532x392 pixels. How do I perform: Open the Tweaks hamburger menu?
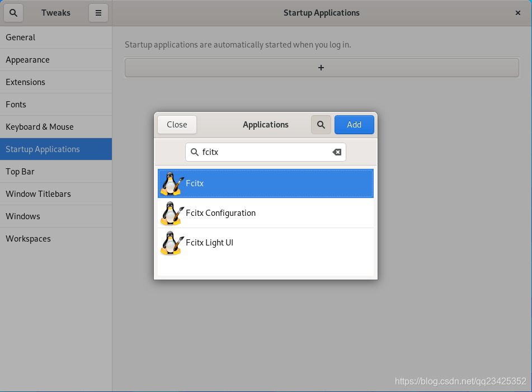pos(98,13)
